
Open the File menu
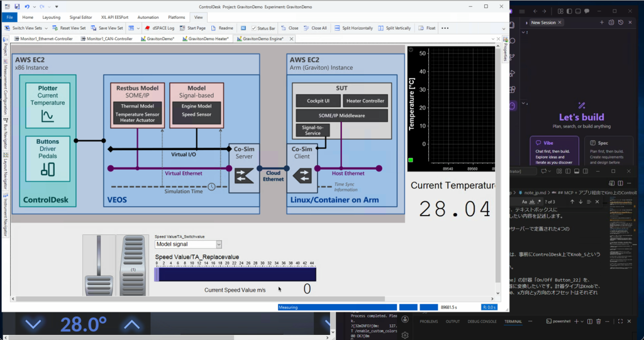[9, 17]
